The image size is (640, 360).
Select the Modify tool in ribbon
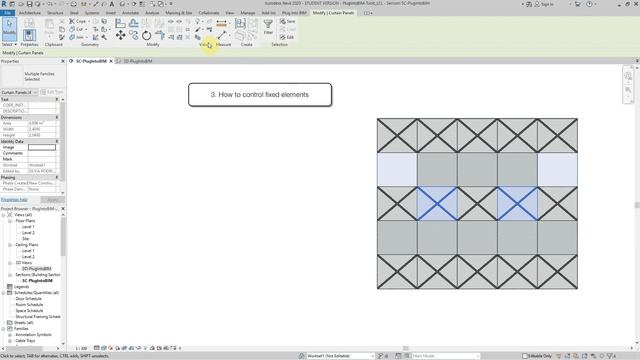(x=9, y=29)
